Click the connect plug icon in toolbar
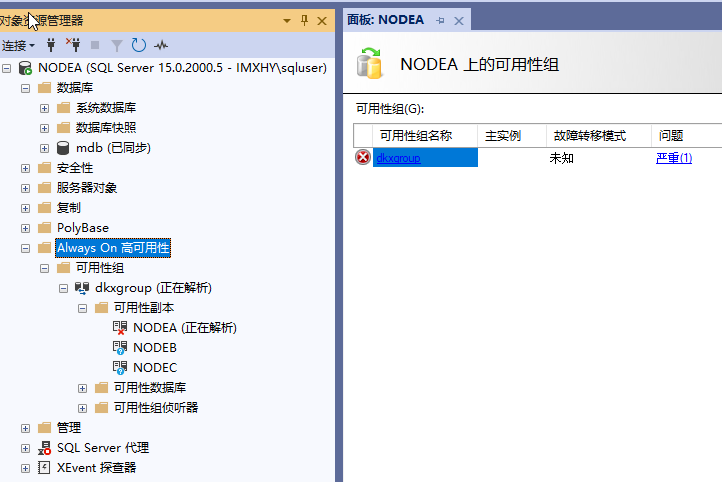722x482 pixels. pyautogui.click(x=51, y=45)
